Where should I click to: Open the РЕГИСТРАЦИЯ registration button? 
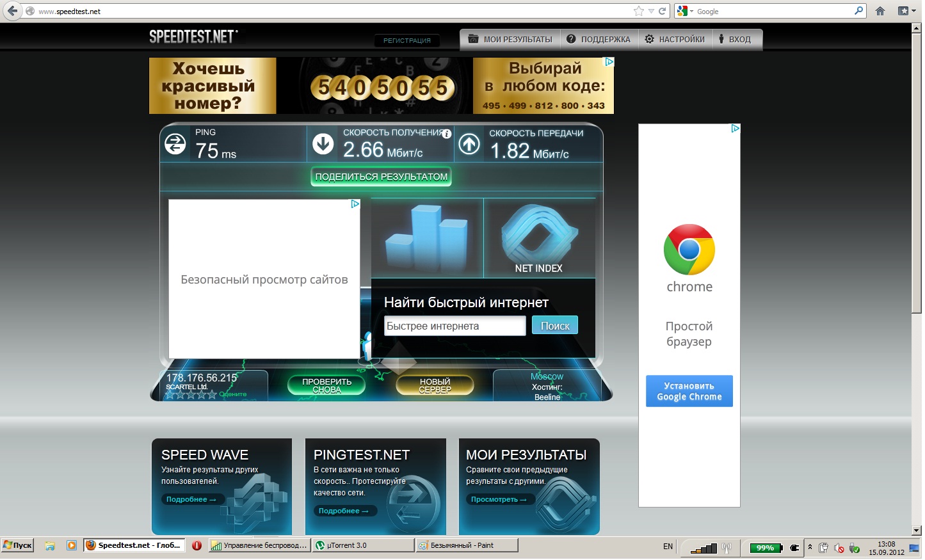pos(407,40)
